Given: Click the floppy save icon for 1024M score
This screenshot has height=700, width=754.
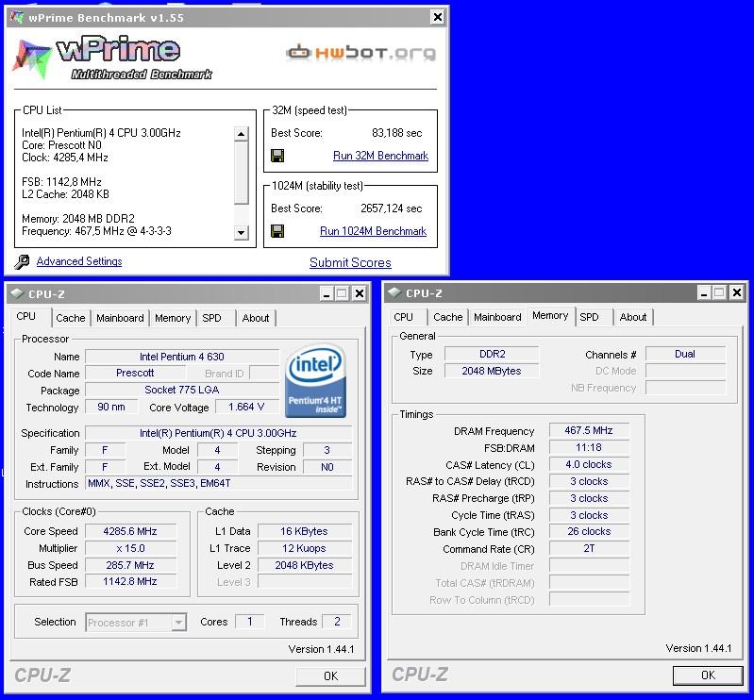Looking at the screenshot, I should coord(277,231).
